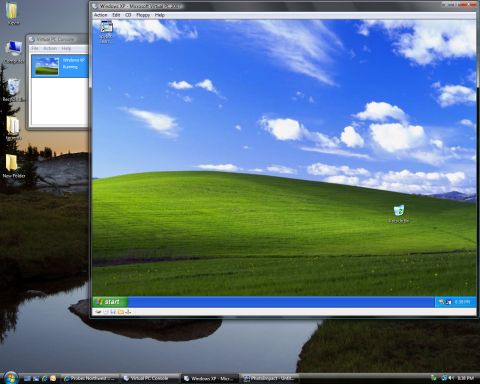Select the Recycle Bin icon on the Vista desktop
The image size is (480, 384).
[13, 90]
